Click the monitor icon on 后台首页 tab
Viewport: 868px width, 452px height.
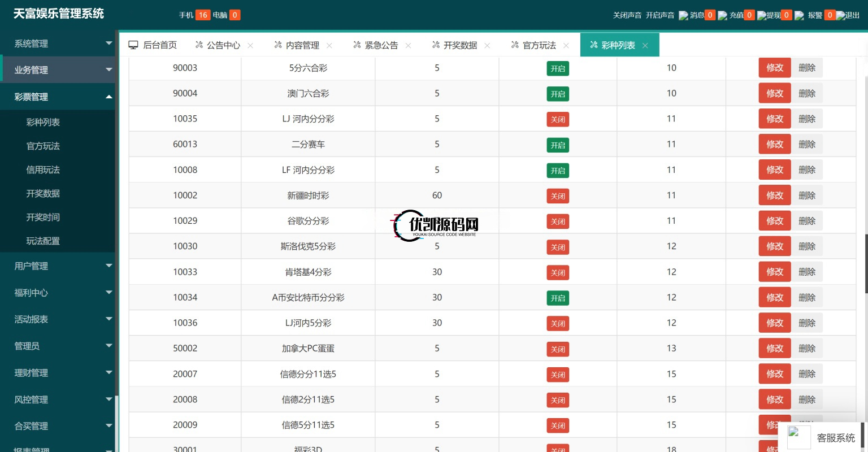pos(133,45)
